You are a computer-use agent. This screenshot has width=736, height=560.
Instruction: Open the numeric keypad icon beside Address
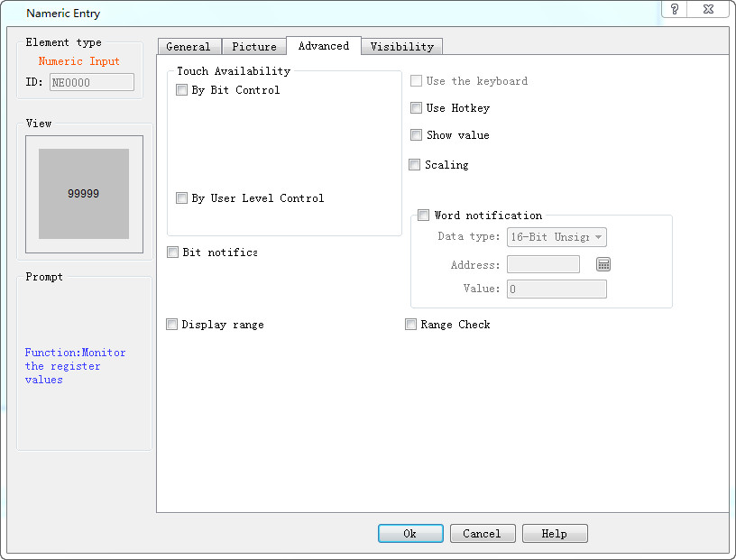tap(603, 264)
